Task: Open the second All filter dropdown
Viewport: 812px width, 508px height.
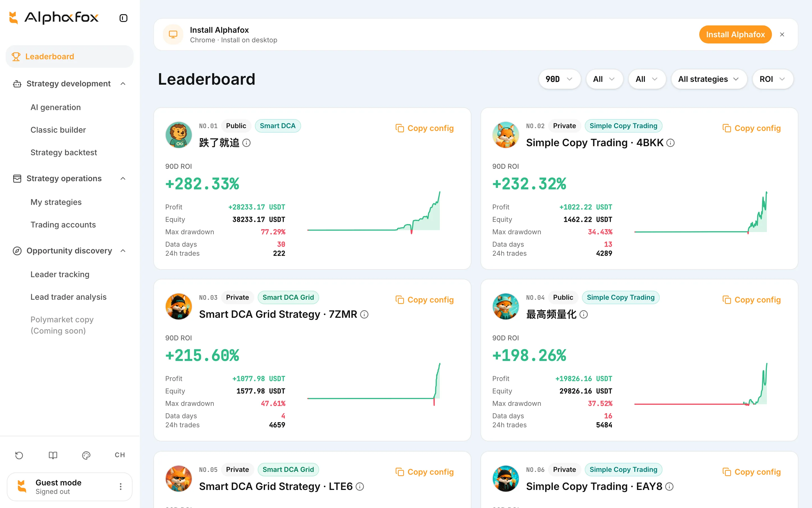Action: [x=647, y=79]
